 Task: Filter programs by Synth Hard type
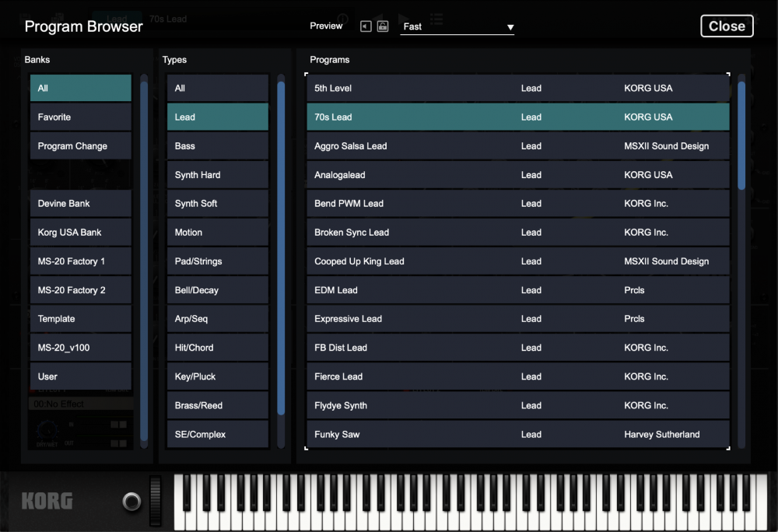(217, 174)
